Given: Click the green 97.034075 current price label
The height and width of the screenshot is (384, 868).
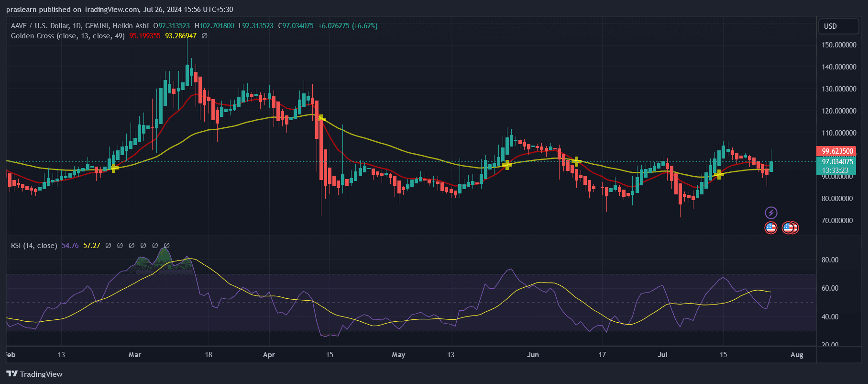Looking at the screenshot, I should 836,162.
